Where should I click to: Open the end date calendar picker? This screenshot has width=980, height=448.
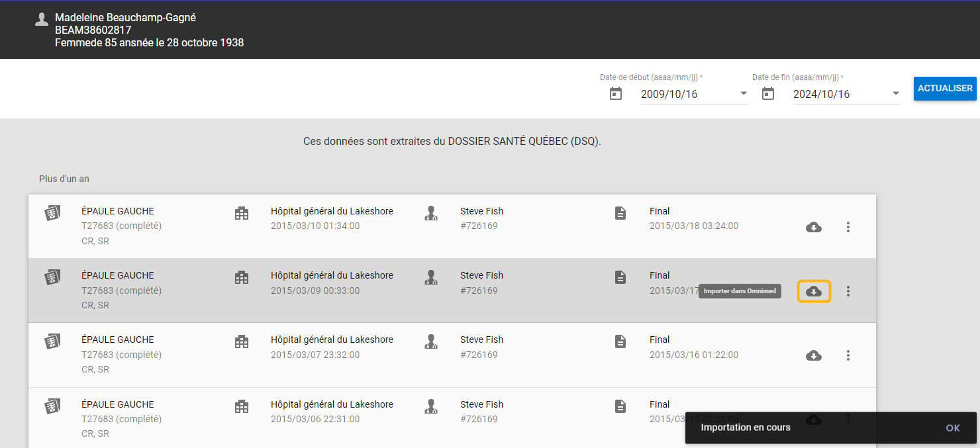[x=767, y=93]
